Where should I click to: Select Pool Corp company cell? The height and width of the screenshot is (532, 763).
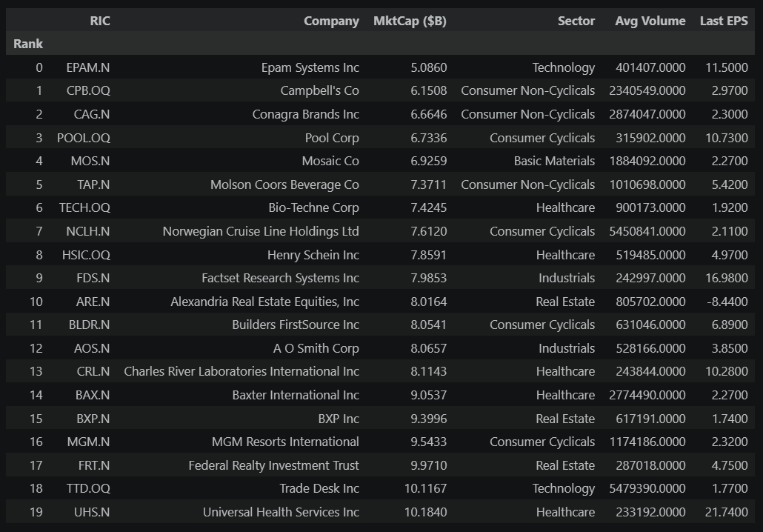coord(332,138)
